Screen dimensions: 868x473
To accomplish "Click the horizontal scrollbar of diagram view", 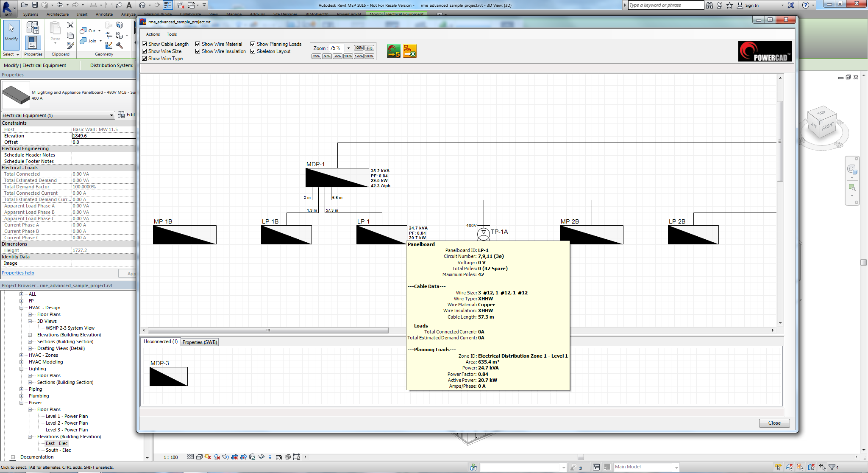I will pos(268,330).
